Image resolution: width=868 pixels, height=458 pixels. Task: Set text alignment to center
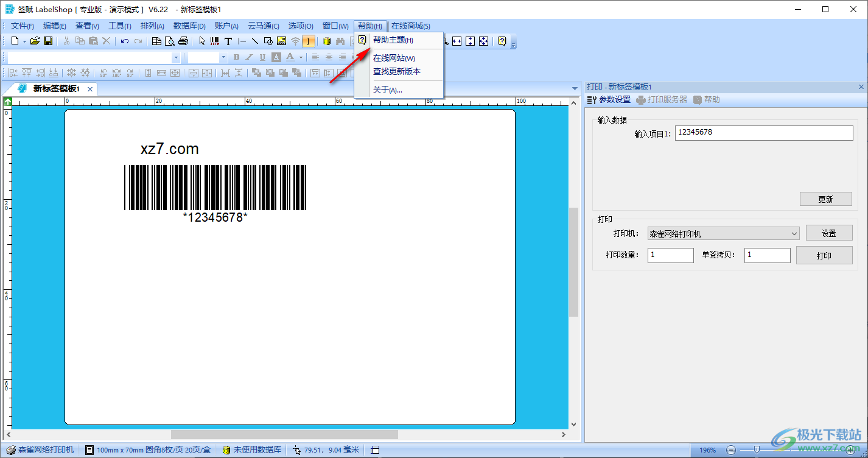[x=329, y=57]
